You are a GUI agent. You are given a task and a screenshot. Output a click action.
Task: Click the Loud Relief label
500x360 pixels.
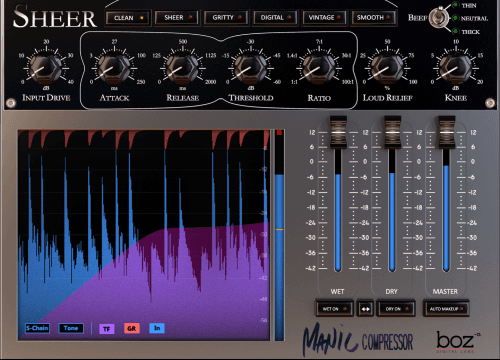coord(388,98)
